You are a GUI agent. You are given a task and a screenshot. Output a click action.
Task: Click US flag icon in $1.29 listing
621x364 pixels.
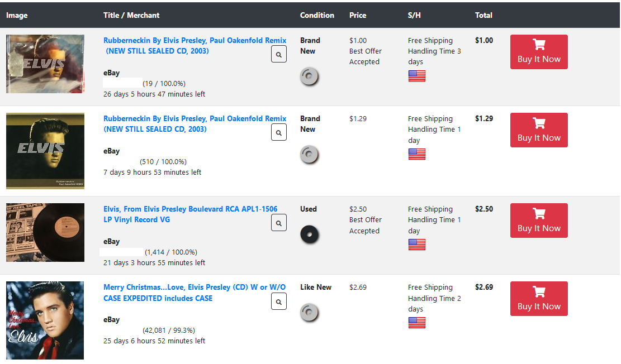coord(416,154)
